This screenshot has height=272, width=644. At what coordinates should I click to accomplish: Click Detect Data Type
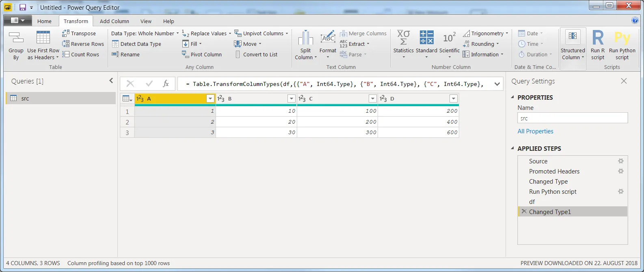point(136,44)
